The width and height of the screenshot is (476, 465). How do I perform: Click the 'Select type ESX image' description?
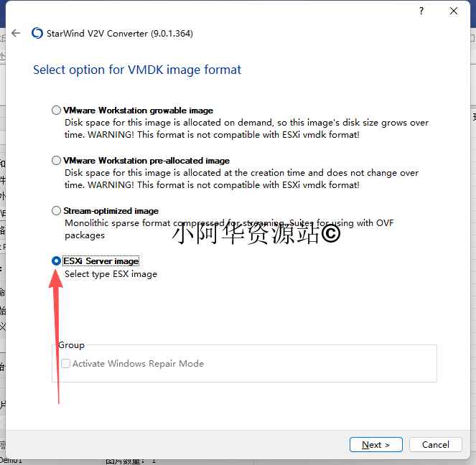[111, 274]
